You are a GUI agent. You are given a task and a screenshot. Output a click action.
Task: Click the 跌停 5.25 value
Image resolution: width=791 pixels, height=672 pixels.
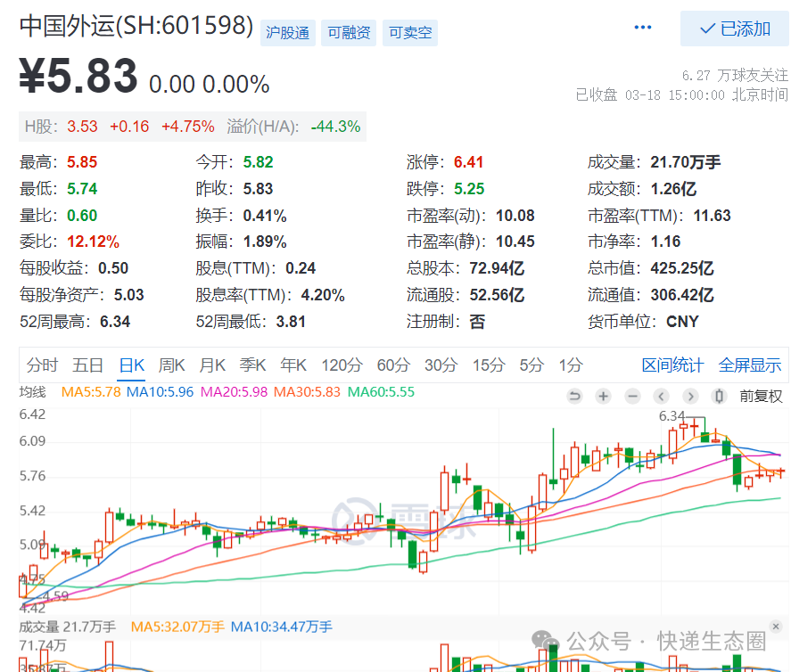tap(469, 189)
